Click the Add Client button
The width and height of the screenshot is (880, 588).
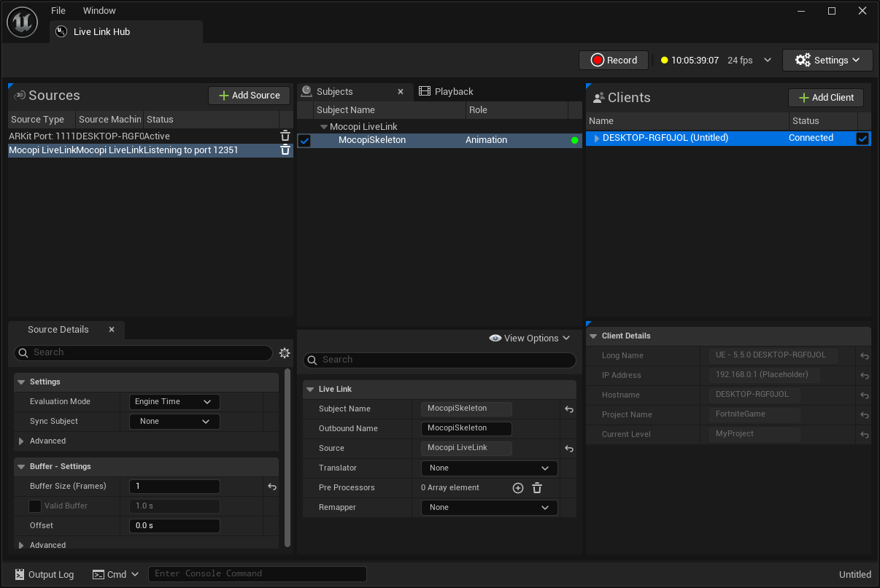[826, 98]
